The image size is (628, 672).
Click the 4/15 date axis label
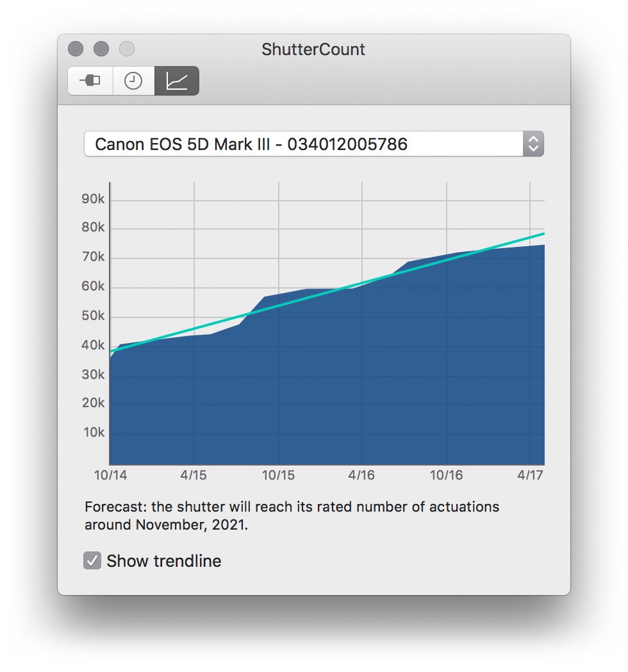(x=193, y=475)
